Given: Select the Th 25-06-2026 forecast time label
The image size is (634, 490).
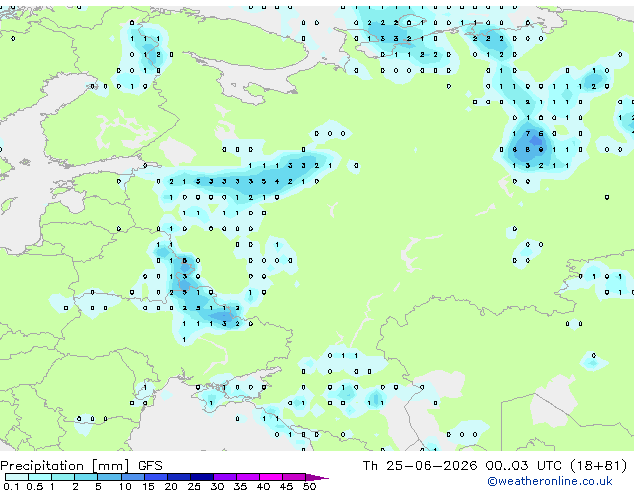Looking at the screenshot, I should [495, 466].
